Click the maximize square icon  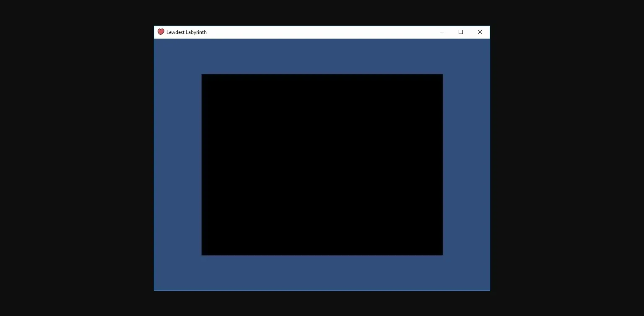460,32
